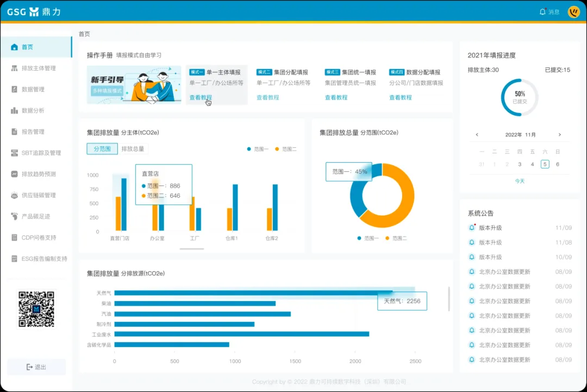Click the 数据分析 bar chart sidebar icon
Image resolution: width=587 pixels, height=392 pixels.
[x=15, y=111]
